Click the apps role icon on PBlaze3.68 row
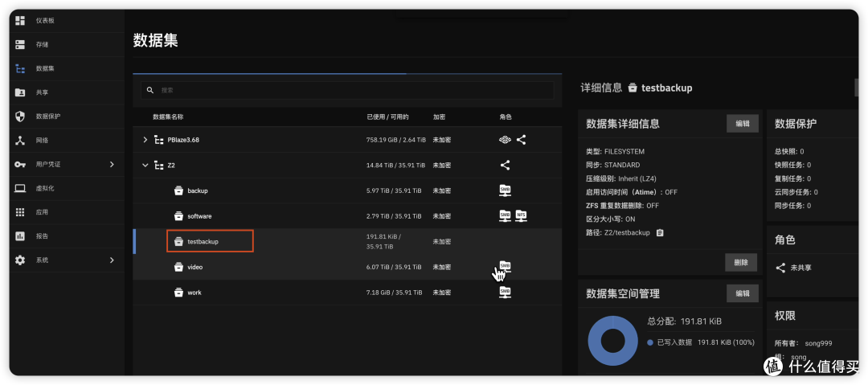 click(504, 140)
